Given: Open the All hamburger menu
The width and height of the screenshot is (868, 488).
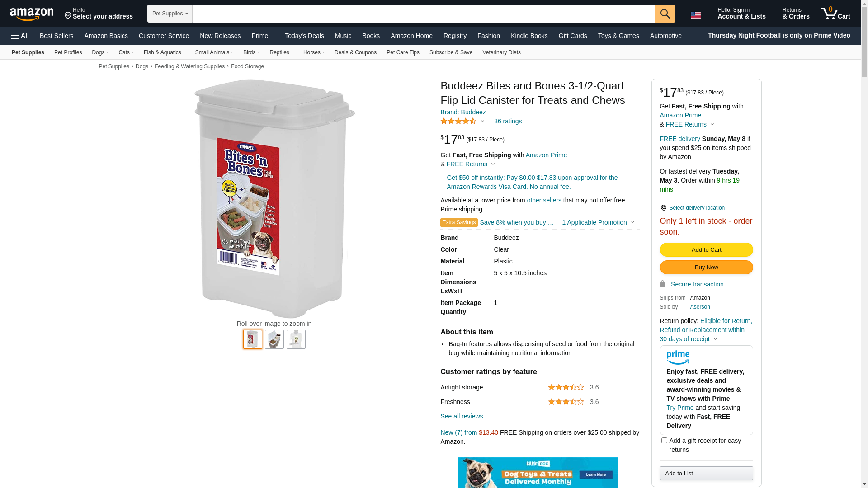Looking at the screenshot, I should tap(20, 36).
